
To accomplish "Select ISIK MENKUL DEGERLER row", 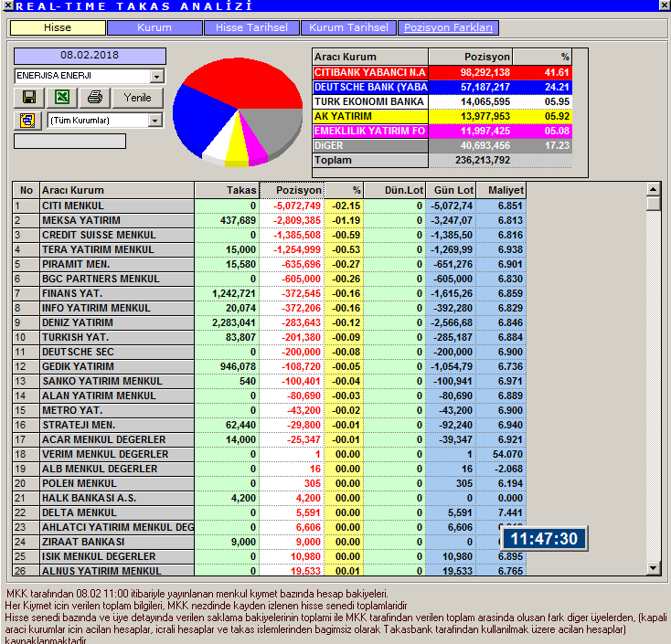I will [270, 556].
